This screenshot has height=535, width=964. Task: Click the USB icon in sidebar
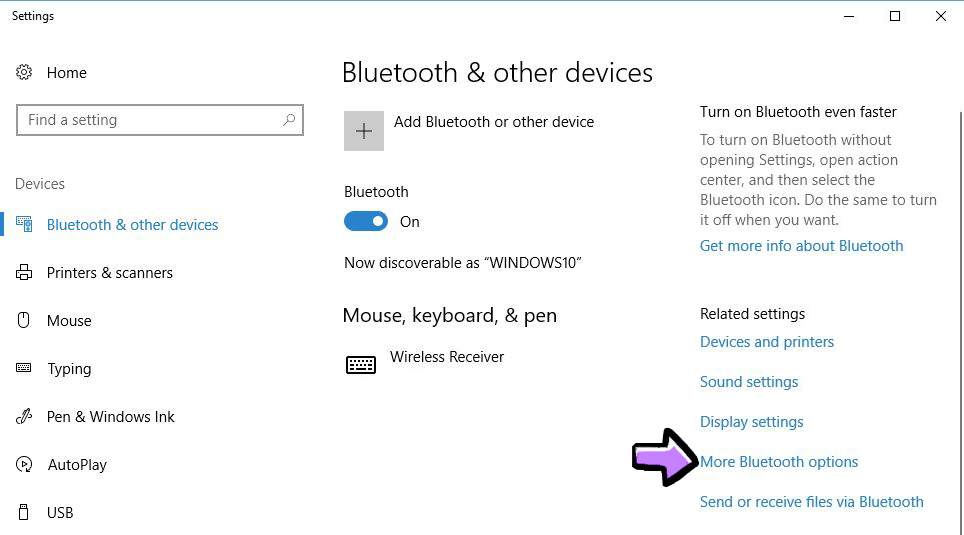coord(24,513)
